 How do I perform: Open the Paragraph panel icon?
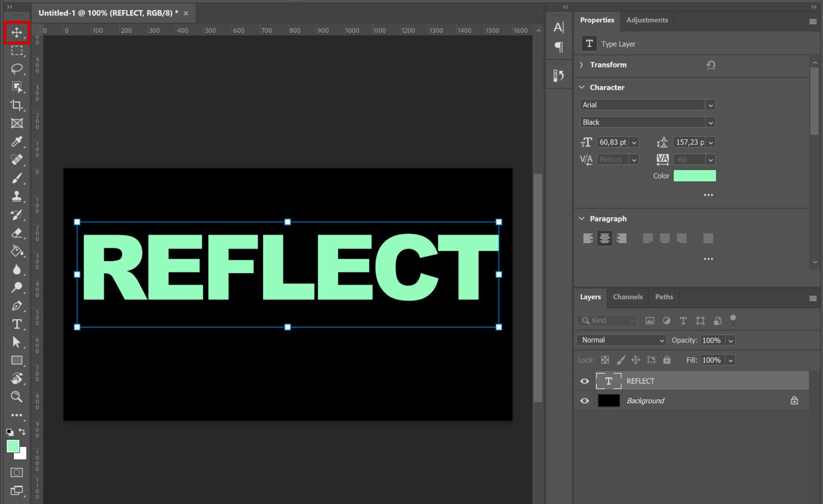point(559,48)
